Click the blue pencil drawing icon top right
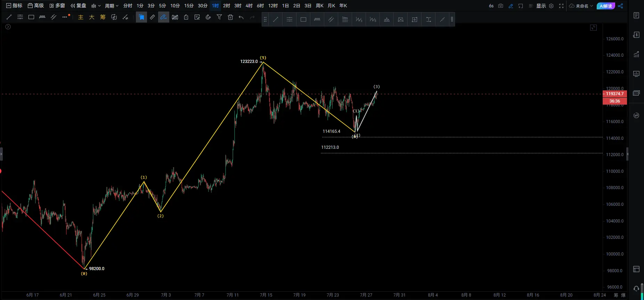Screen dimensions: 644x300 (x=511, y=6)
